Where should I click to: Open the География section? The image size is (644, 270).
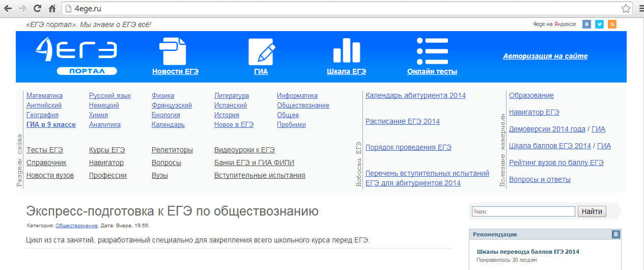click(42, 115)
